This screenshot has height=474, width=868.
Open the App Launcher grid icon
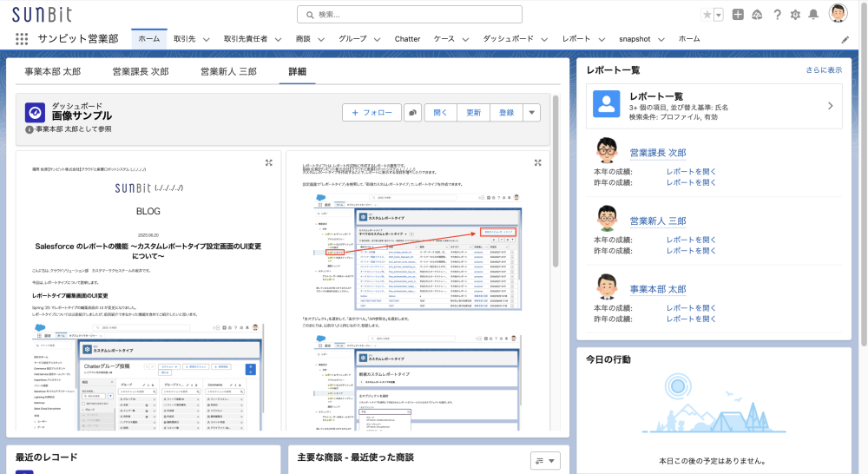[22, 39]
